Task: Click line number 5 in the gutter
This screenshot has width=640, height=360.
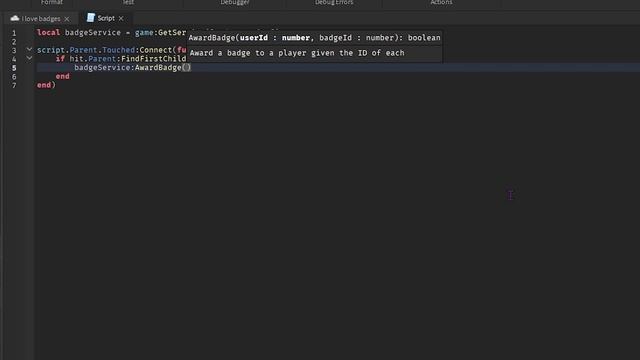Action: pyautogui.click(x=14, y=68)
